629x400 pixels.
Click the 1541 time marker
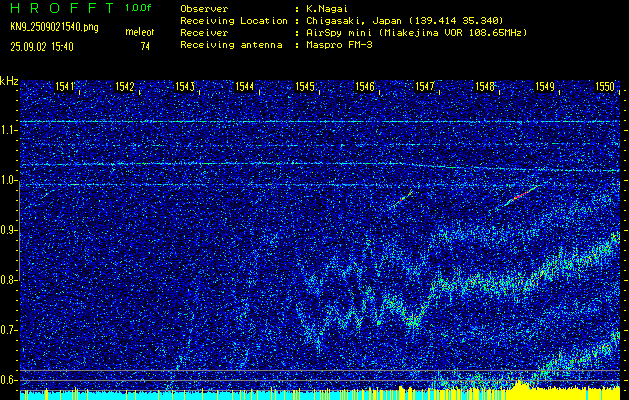point(65,86)
